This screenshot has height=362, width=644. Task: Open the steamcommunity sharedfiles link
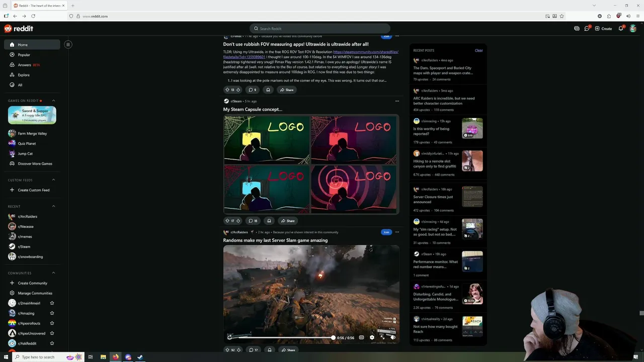310,54
